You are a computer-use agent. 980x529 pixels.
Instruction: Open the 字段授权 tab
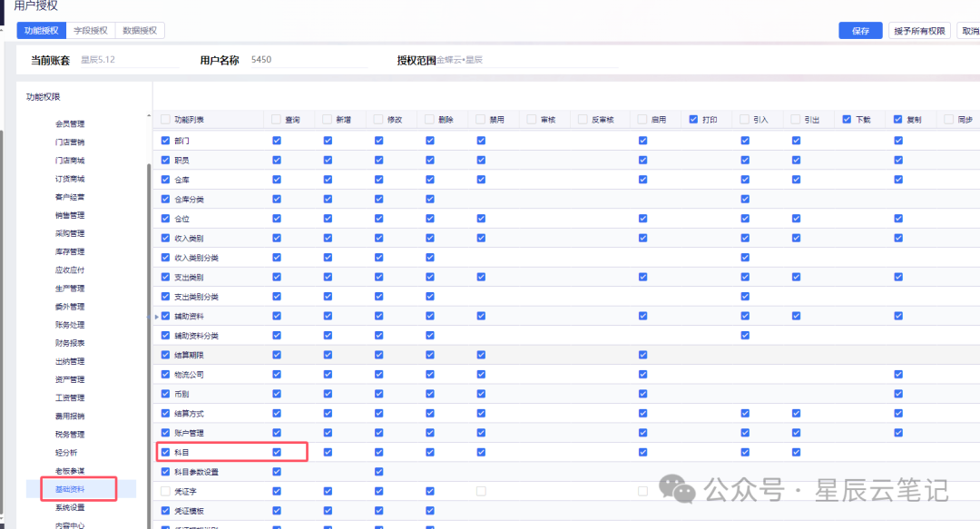(x=91, y=31)
